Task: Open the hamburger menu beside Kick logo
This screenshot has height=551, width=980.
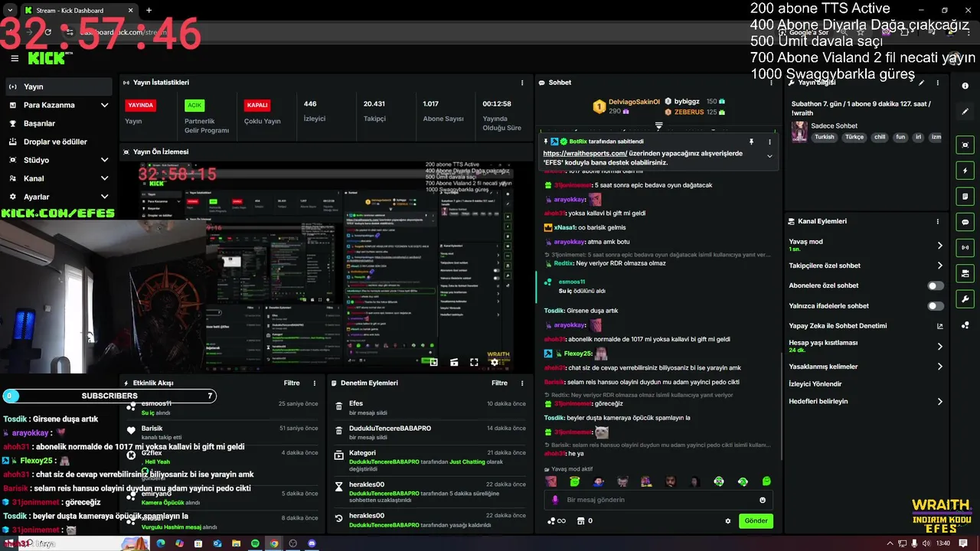Action: point(15,58)
